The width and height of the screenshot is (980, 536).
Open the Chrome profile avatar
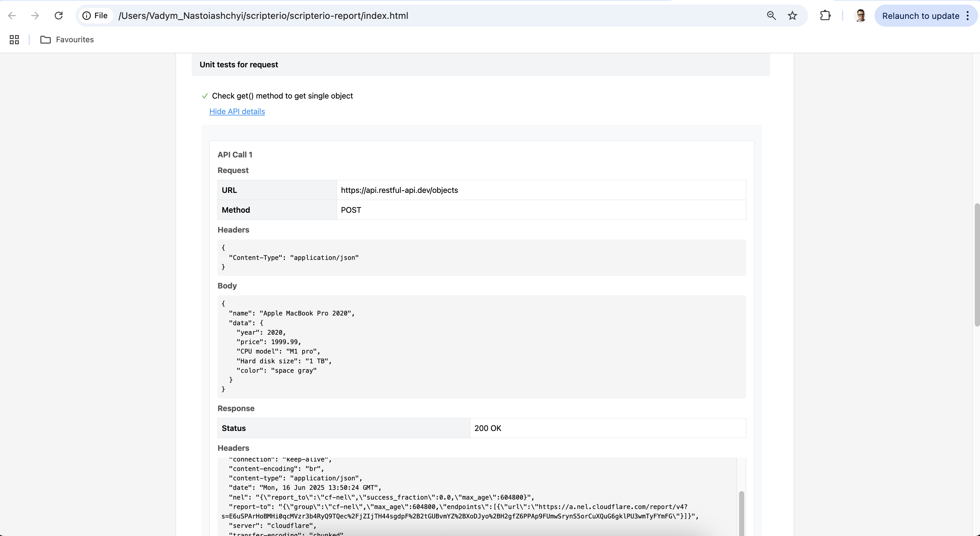point(860,16)
